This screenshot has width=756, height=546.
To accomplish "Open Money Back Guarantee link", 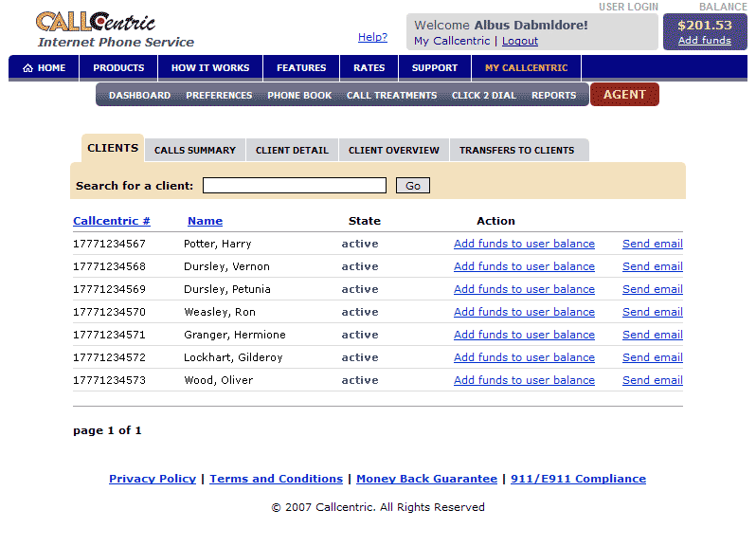I will click(x=426, y=479).
